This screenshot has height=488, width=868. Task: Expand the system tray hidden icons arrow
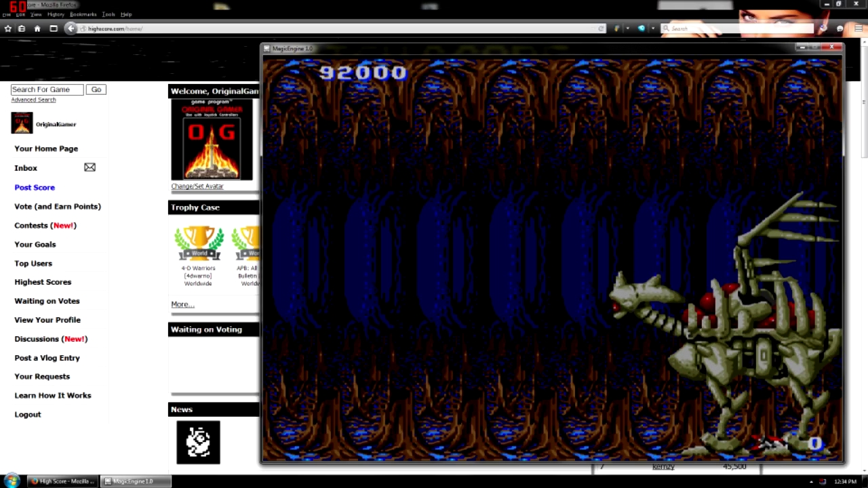point(811,481)
